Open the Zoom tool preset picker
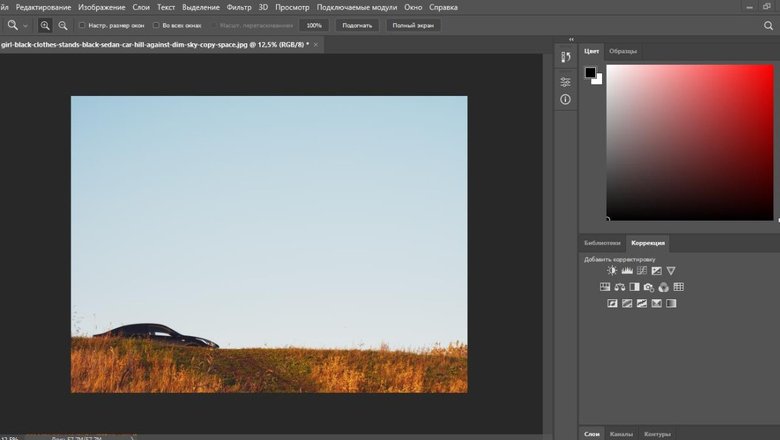This screenshot has width=780, height=440. click(25, 26)
